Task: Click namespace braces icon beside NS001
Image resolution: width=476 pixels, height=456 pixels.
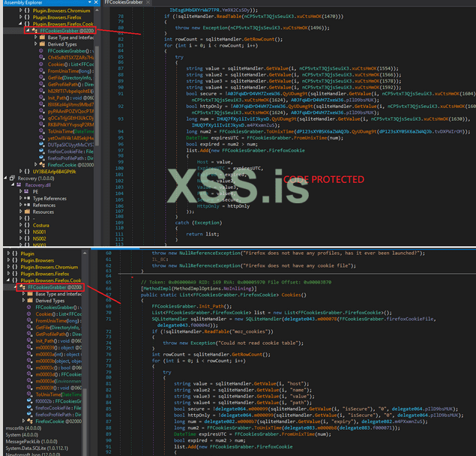Action: 27,232
